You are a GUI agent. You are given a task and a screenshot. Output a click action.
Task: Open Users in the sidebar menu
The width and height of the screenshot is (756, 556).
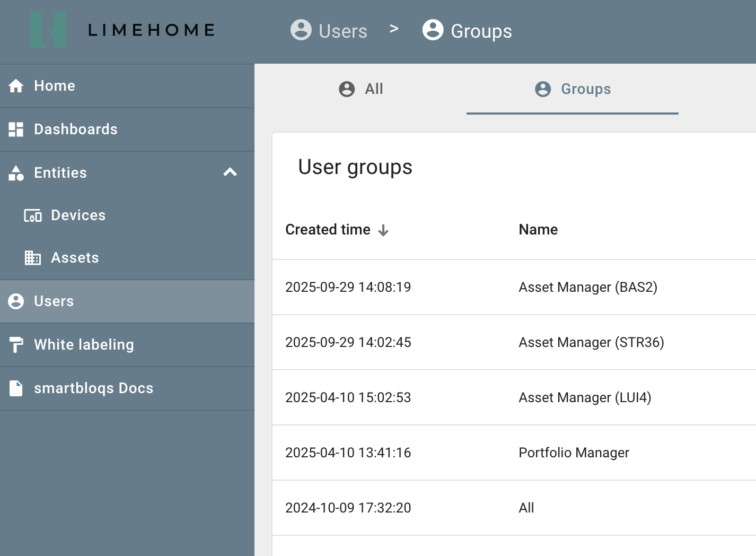(54, 301)
